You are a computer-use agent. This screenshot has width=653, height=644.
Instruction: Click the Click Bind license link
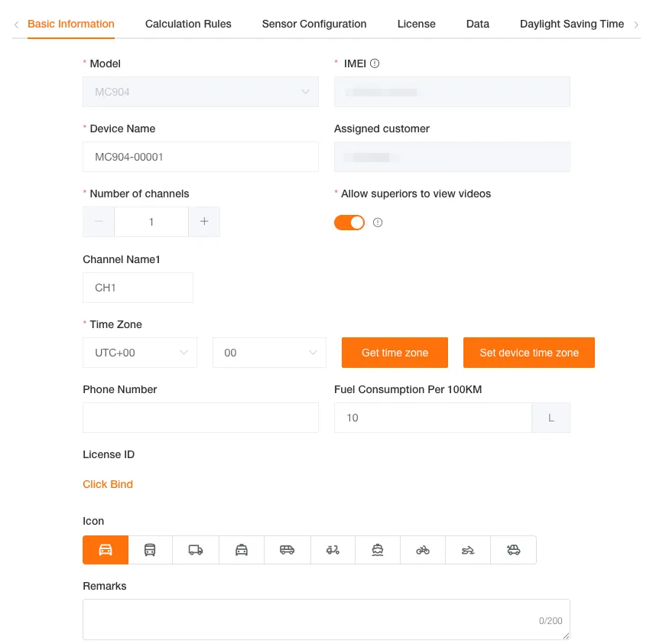[108, 484]
